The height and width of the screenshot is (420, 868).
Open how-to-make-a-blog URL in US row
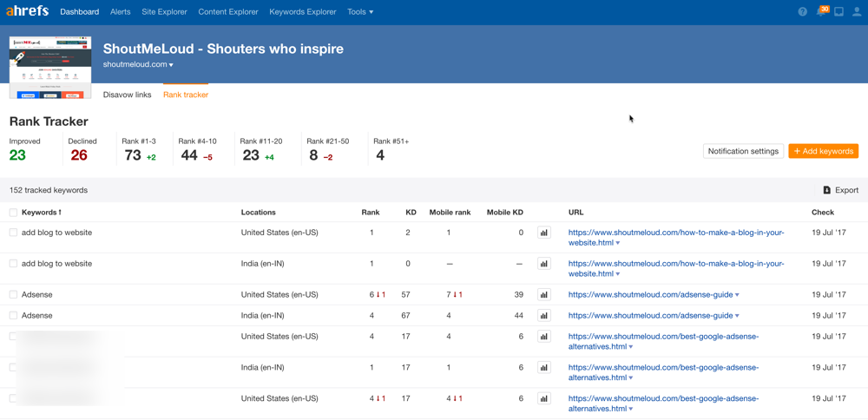coord(676,238)
